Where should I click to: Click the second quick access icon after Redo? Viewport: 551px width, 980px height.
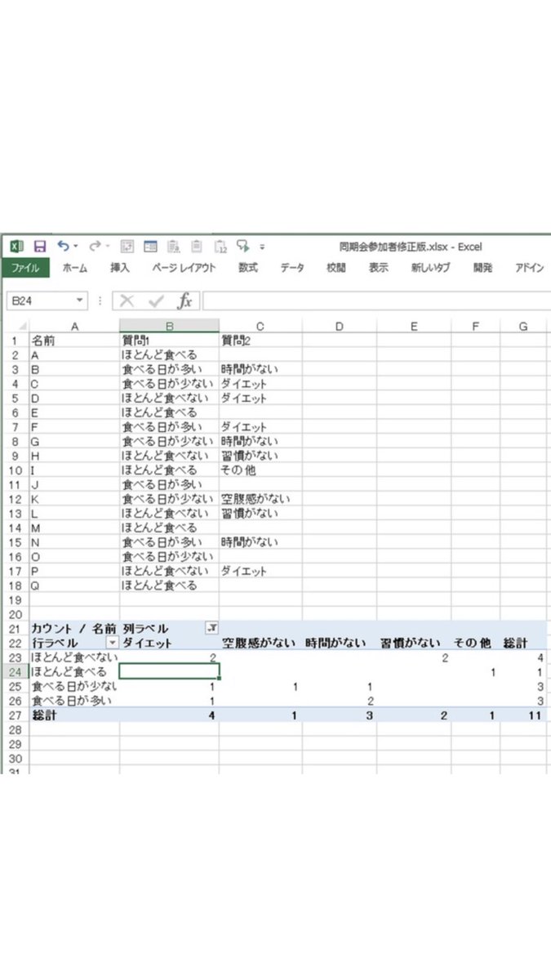point(150,246)
